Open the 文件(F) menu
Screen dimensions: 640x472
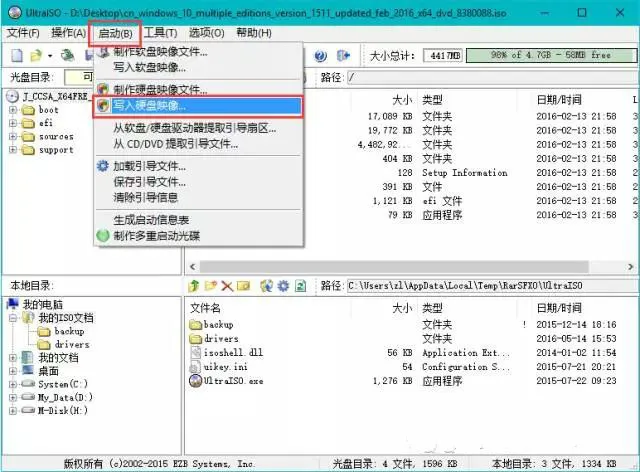pyautogui.click(x=23, y=33)
